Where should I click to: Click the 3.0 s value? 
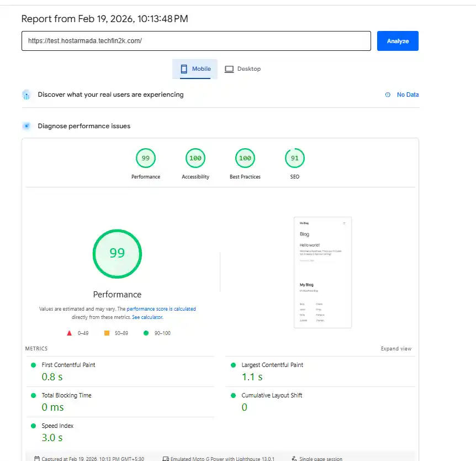pyautogui.click(x=52, y=438)
